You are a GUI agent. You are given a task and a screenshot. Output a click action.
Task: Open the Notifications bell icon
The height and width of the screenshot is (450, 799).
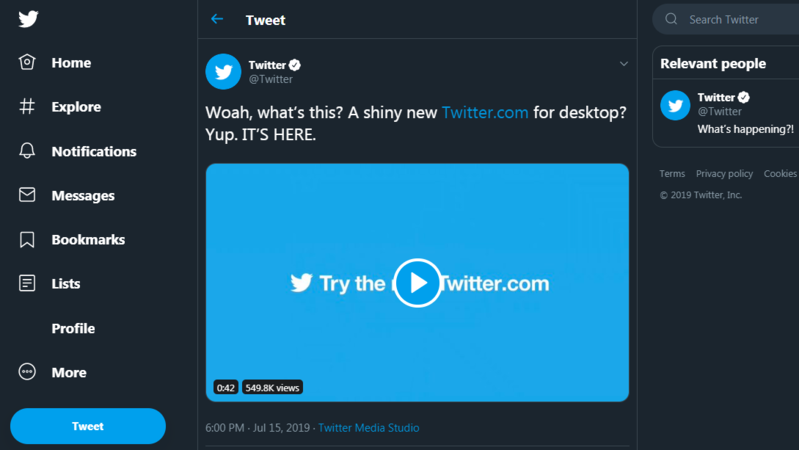(27, 151)
